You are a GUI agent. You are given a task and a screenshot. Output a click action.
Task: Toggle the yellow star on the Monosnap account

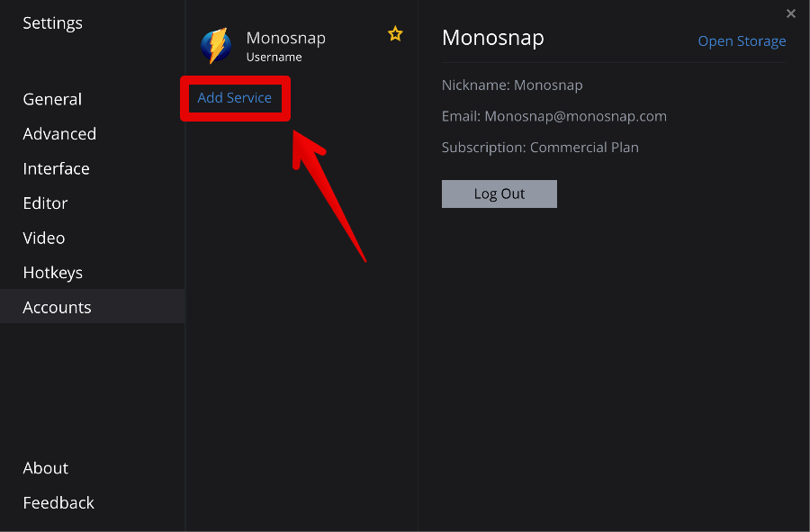tap(395, 34)
